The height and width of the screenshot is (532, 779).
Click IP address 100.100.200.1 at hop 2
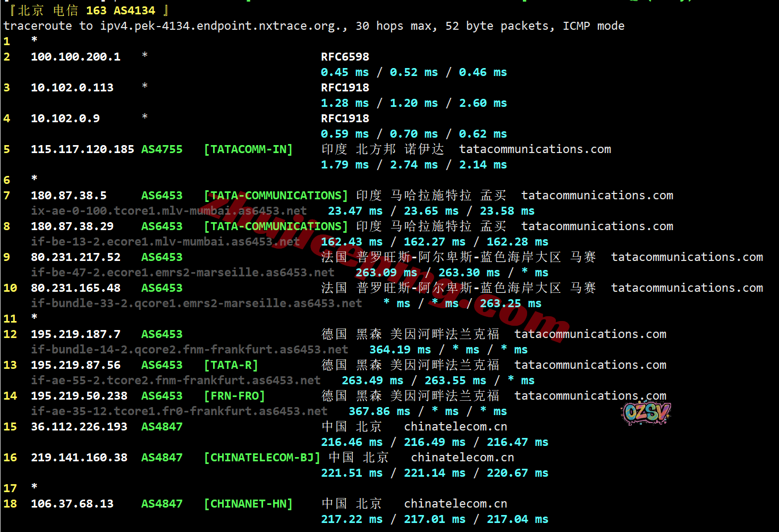75,57
